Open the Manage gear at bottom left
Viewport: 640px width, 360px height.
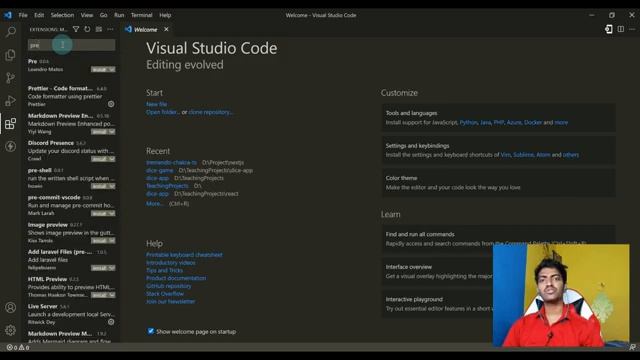tap(11, 330)
